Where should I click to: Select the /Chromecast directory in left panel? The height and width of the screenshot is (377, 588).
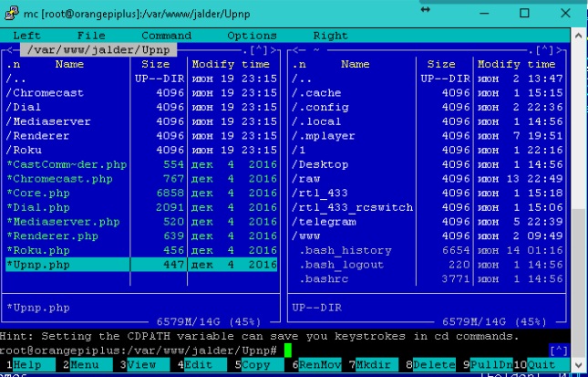tap(45, 93)
